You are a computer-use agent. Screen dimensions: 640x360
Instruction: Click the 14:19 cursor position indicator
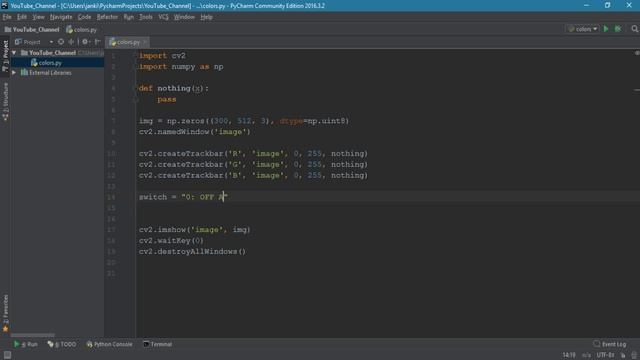[x=569, y=355]
